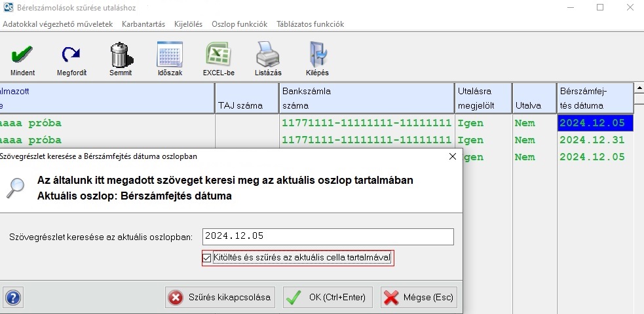Image resolution: width=644 pixels, height=314 pixels.
Task: Confirm search with OK (Ctrl+Enter) button
Action: coord(328,298)
